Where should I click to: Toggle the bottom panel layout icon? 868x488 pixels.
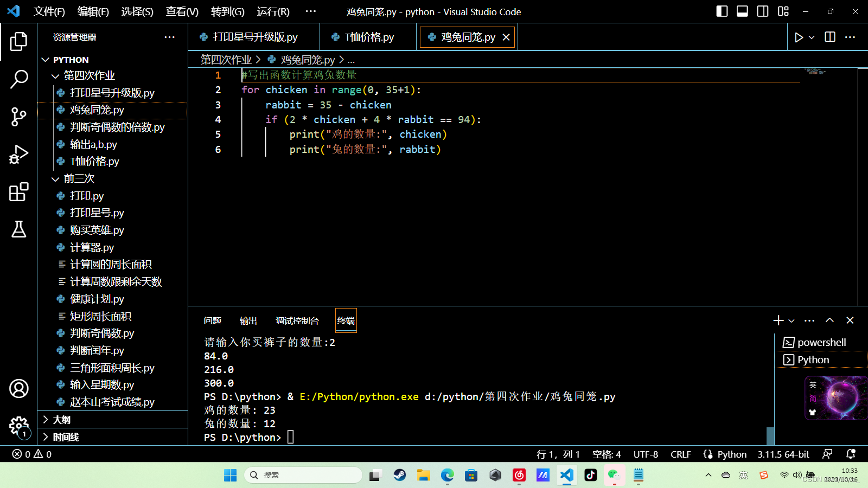point(742,11)
